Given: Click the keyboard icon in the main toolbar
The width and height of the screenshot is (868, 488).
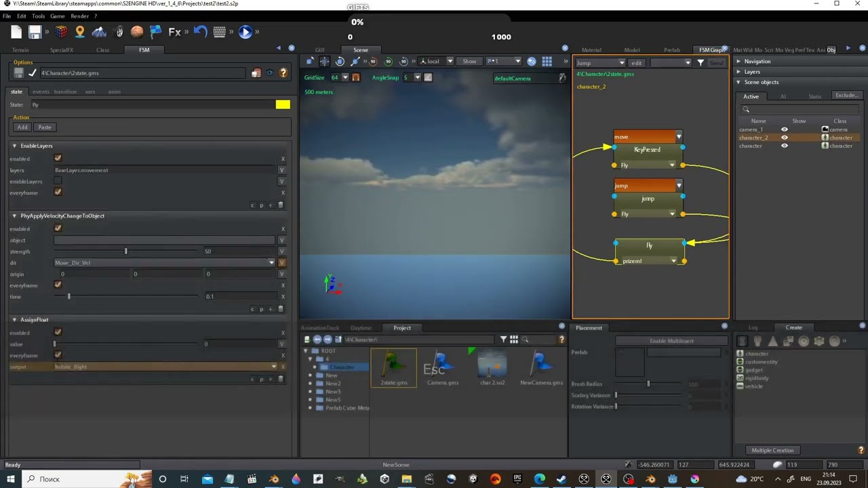Looking at the screenshot, I should (219, 32).
